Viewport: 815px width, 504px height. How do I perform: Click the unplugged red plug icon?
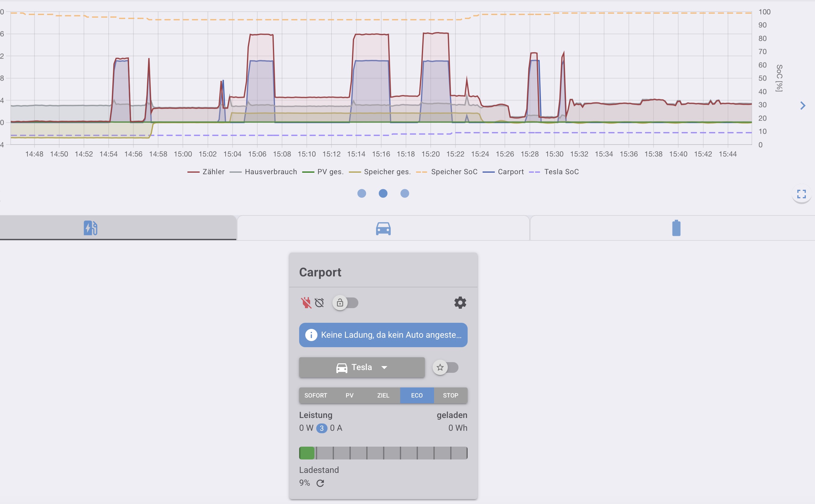tap(306, 303)
